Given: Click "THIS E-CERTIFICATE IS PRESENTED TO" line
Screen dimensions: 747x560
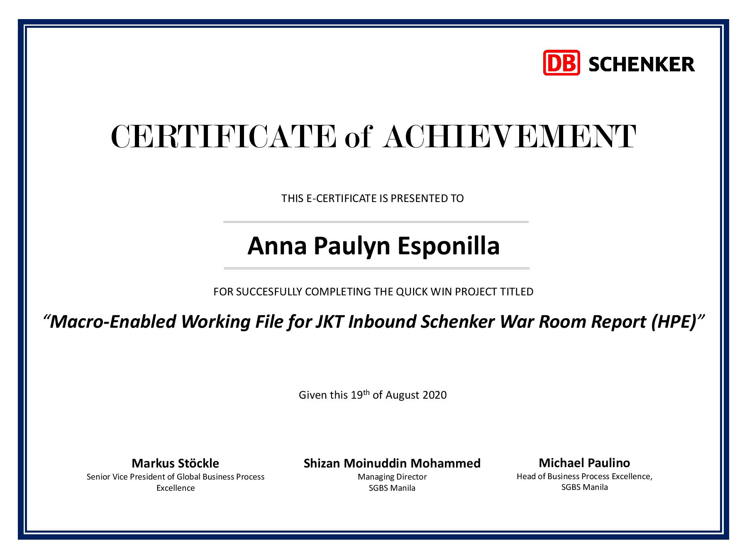Looking at the screenshot, I should [x=373, y=198].
